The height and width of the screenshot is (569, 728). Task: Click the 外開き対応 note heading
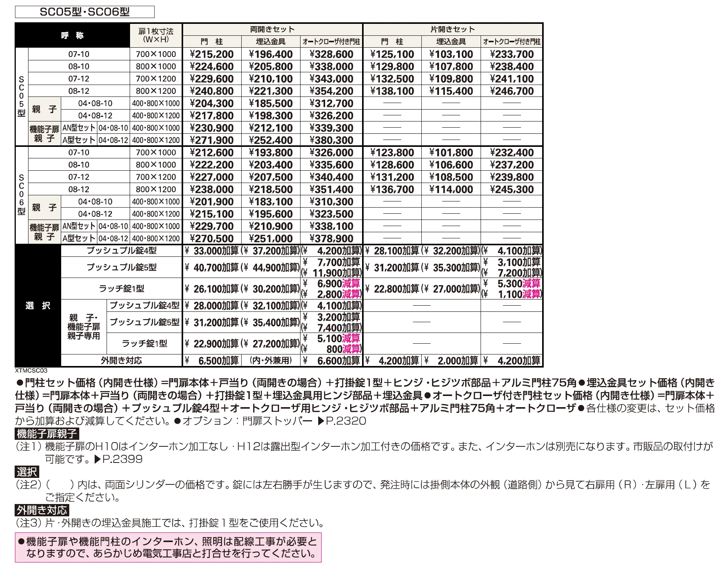42,510
